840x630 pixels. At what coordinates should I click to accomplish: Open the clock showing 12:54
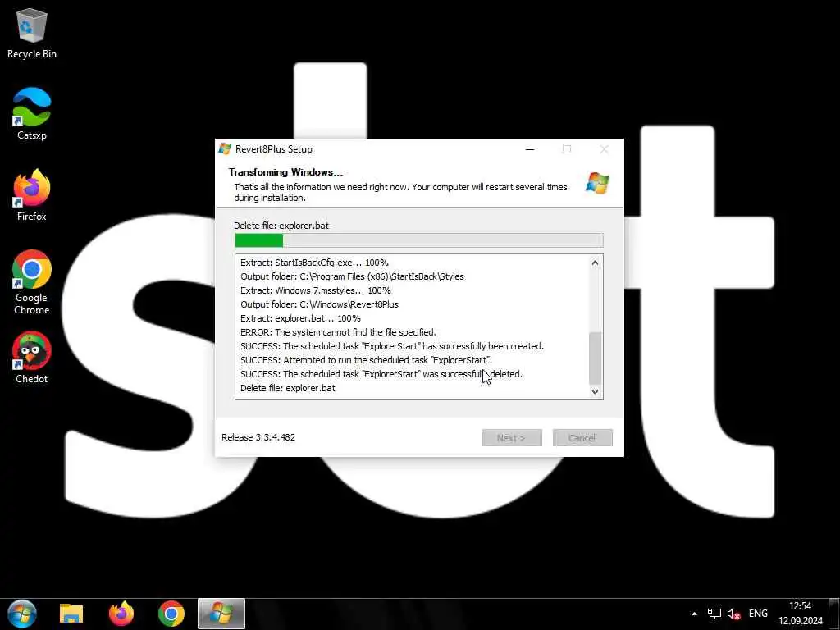(x=800, y=606)
